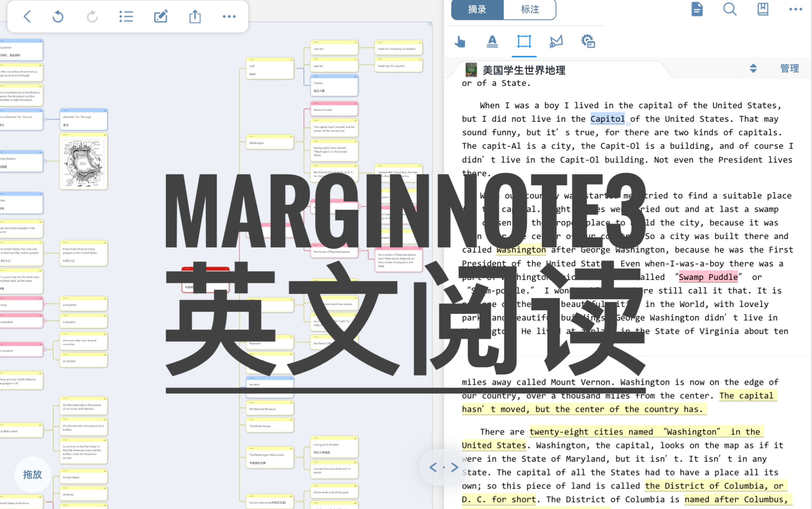812x509 pixels.
Task: Select the 'Washington' mind map node
Action: pyautogui.click(x=270, y=142)
